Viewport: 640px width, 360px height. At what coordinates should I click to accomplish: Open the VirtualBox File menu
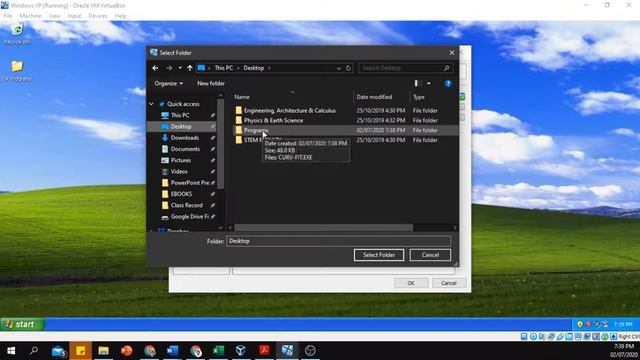(x=8, y=16)
